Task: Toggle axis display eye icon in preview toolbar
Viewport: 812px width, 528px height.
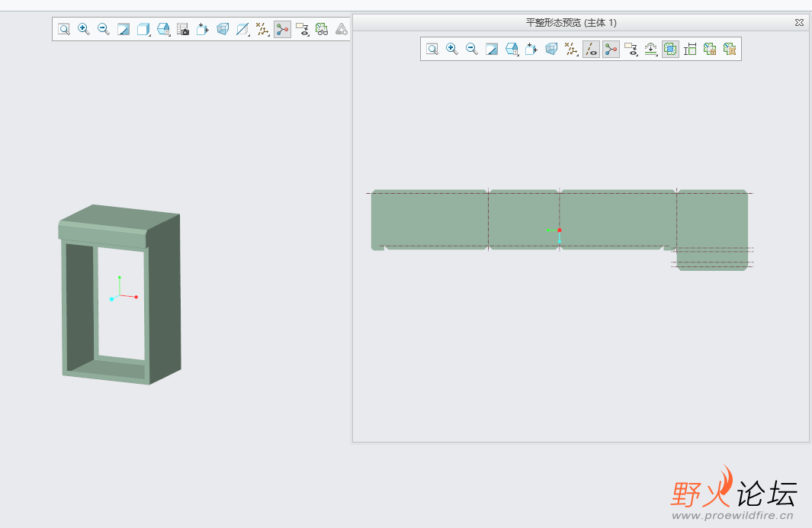Action: (591, 49)
